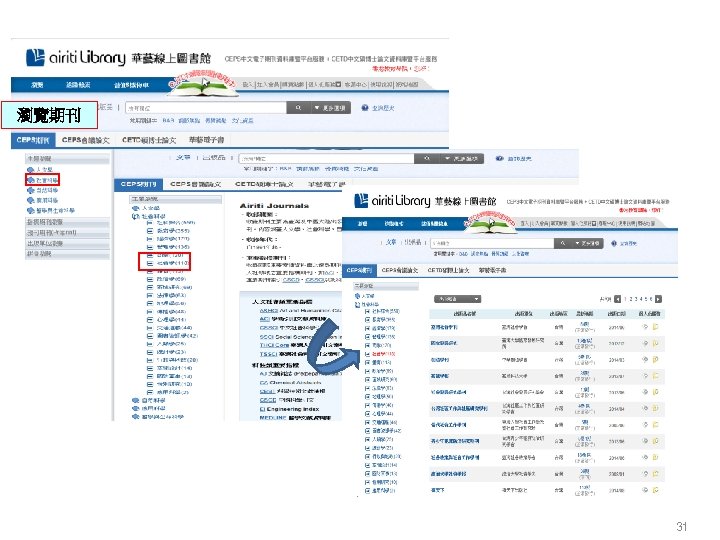Open the sort dropdown above front window table
Screen dimensions: 720x540
457,299
